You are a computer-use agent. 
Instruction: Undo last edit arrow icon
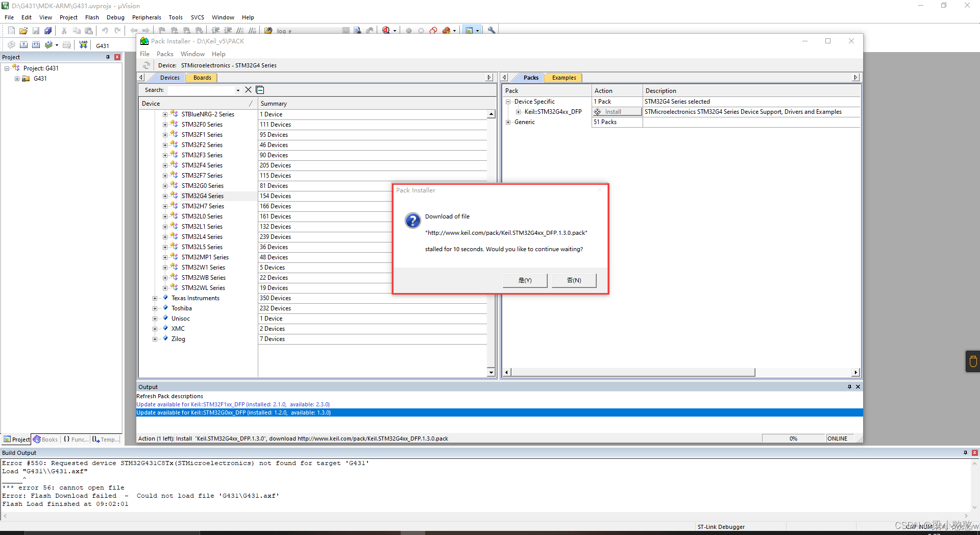[x=105, y=31]
